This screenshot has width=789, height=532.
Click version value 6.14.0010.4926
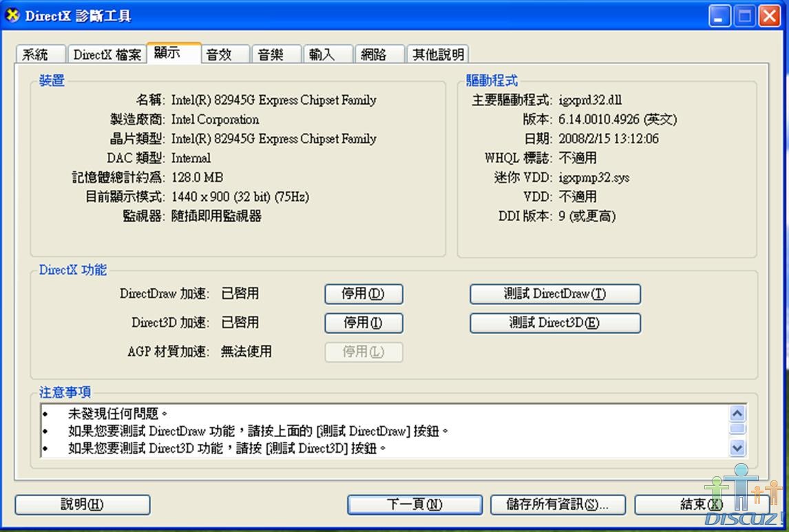click(x=618, y=120)
